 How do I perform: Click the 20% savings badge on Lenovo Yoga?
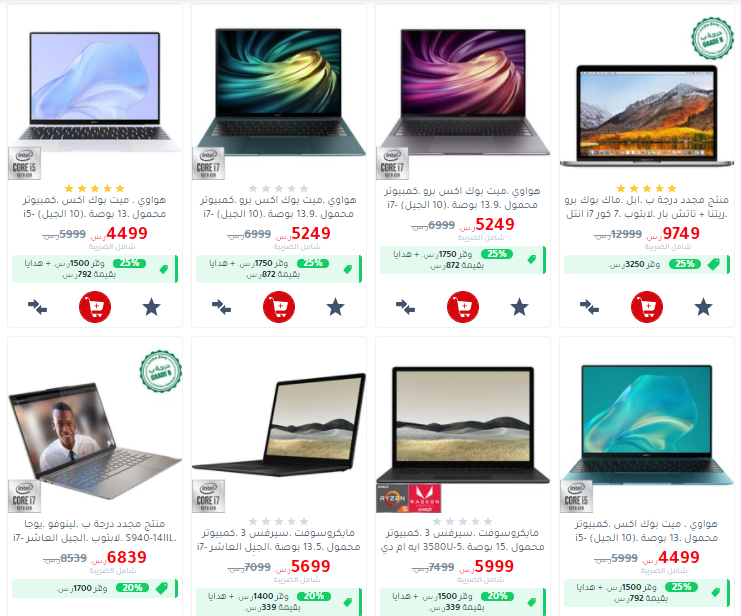coord(132,588)
